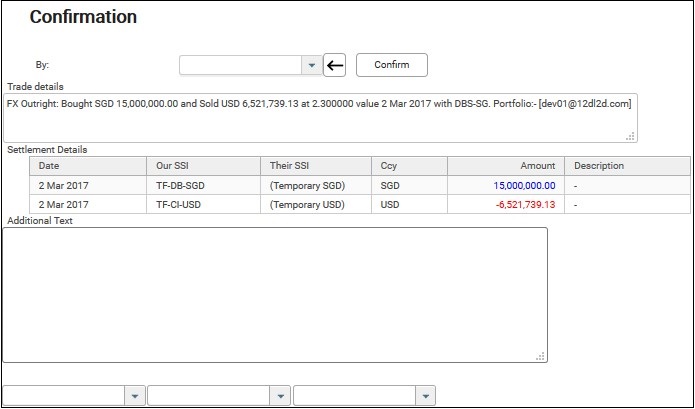
Task: Click the Their SSI column header
Action: pos(290,166)
